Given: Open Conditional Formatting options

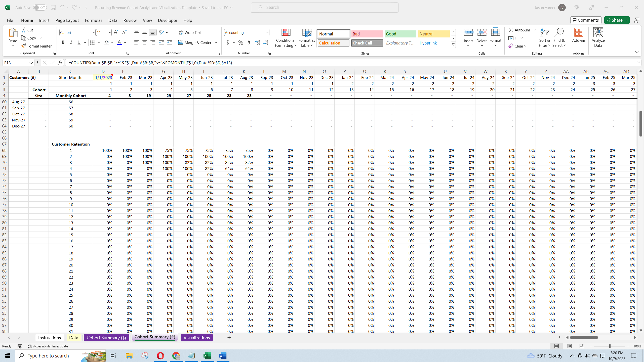Looking at the screenshot, I should (x=285, y=38).
